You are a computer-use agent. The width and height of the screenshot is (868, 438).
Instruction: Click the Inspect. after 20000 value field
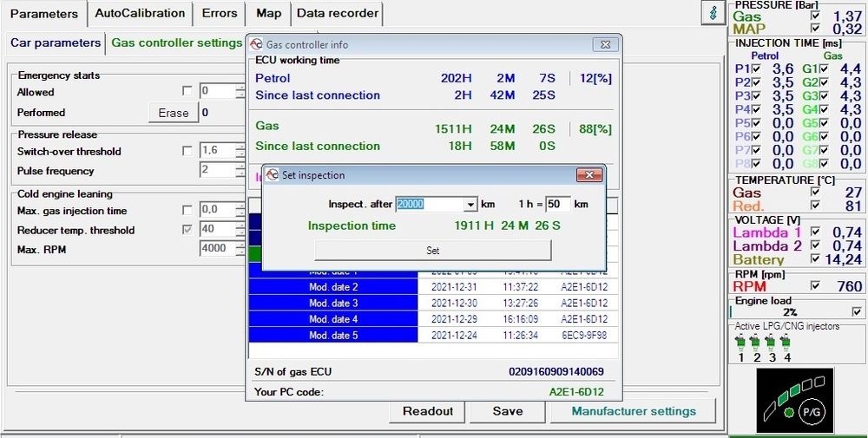point(430,205)
